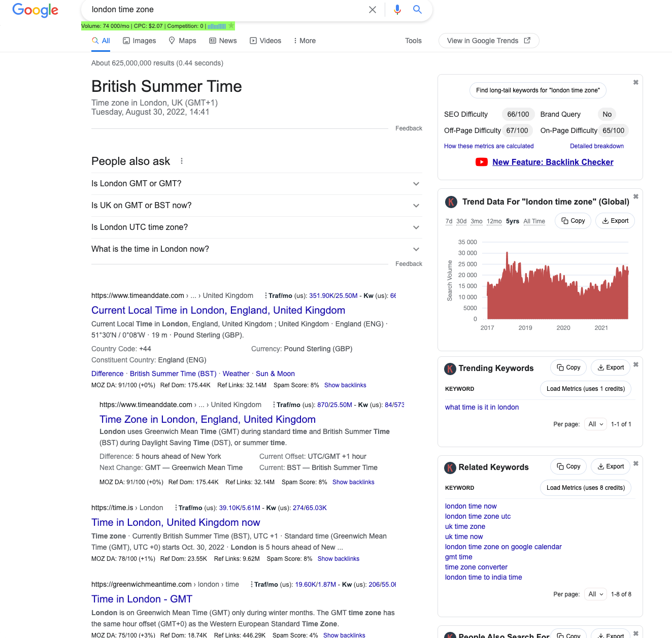Open 'Time in London - GMT' result
The height and width of the screenshot is (638, 672).
click(x=142, y=599)
